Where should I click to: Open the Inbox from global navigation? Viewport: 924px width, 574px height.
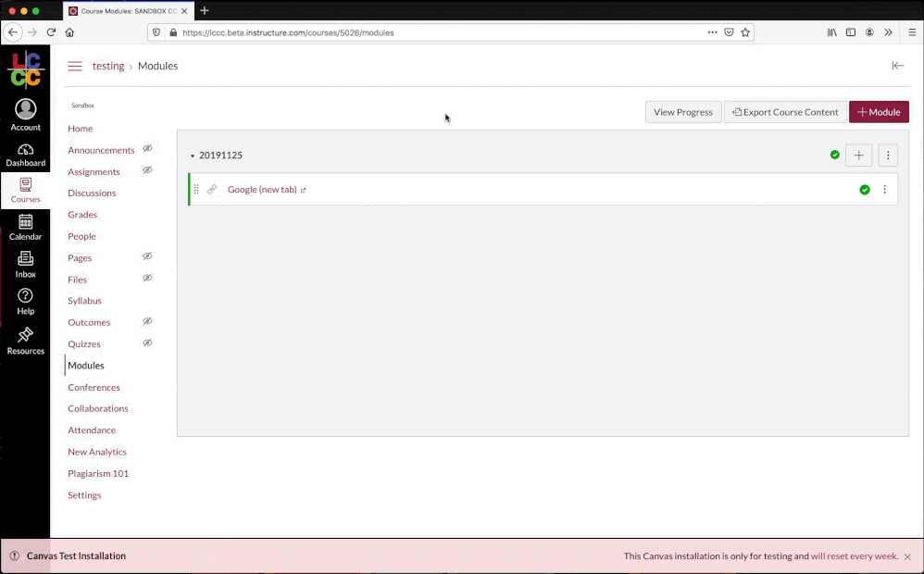pyautogui.click(x=25, y=264)
